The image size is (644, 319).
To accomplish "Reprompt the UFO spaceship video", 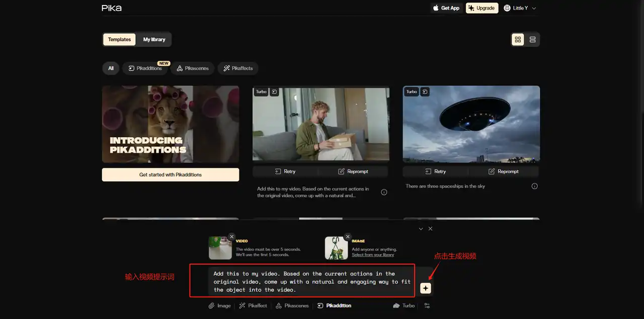I will [504, 171].
